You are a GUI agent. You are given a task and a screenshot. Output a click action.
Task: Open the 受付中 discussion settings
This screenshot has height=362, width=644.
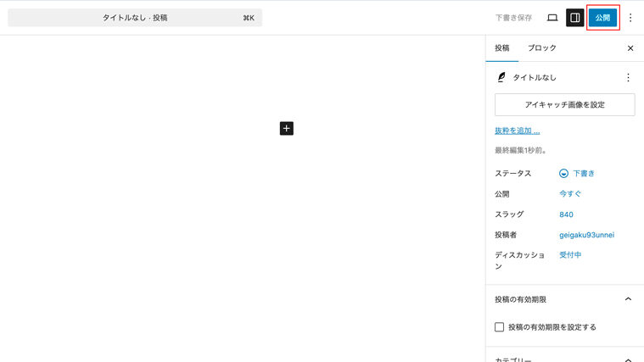pyautogui.click(x=570, y=254)
